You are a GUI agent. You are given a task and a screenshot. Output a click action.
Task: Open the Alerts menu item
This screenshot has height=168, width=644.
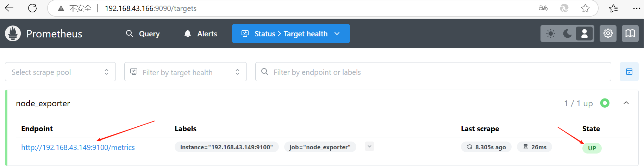coord(201,34)
